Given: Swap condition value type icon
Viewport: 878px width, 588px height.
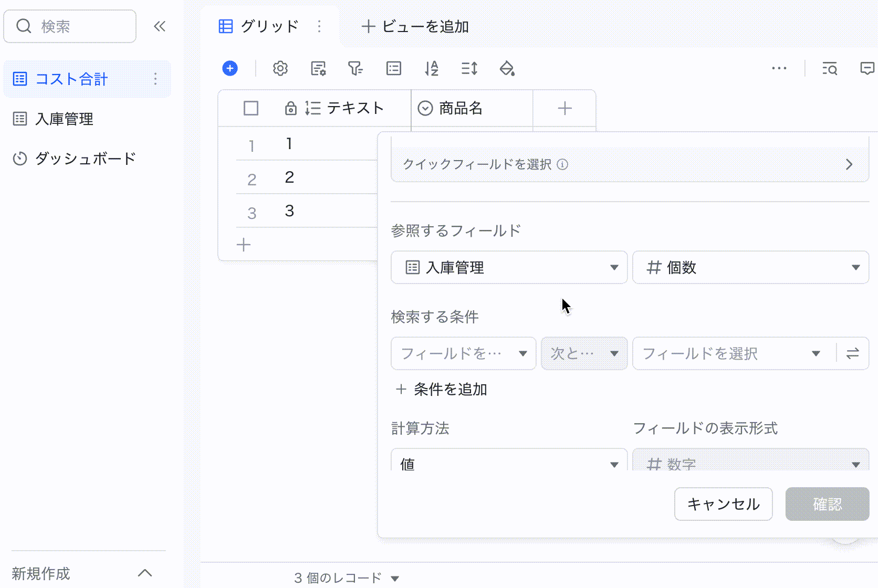Looking at the screenshot, I should (853, 353).
